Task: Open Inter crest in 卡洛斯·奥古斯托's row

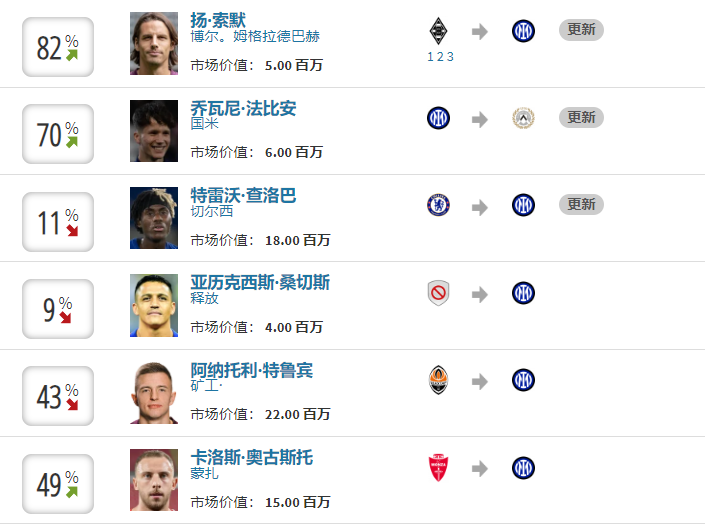Action: pos(523,467)
